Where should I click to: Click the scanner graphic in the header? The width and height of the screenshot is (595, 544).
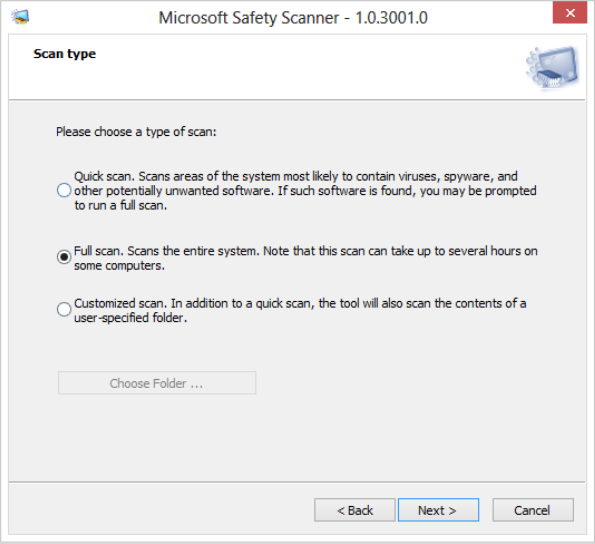pyautogui.click(x=552, y=68)
